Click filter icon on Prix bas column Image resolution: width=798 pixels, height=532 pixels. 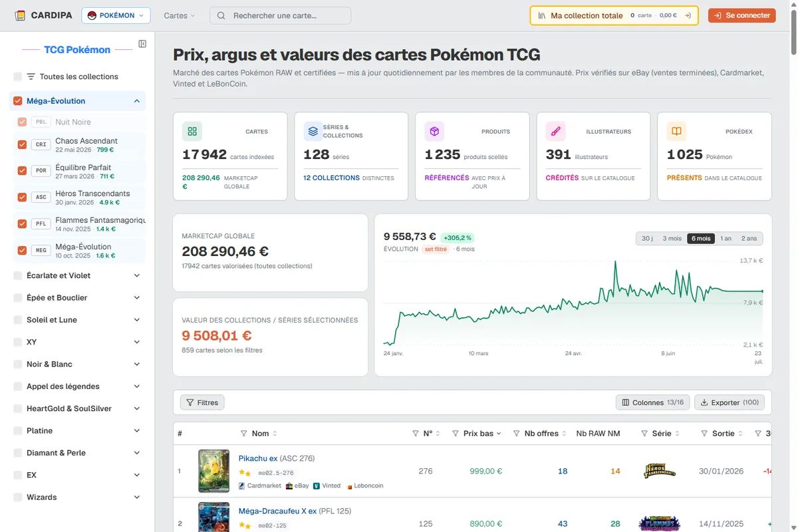(456, 434)
